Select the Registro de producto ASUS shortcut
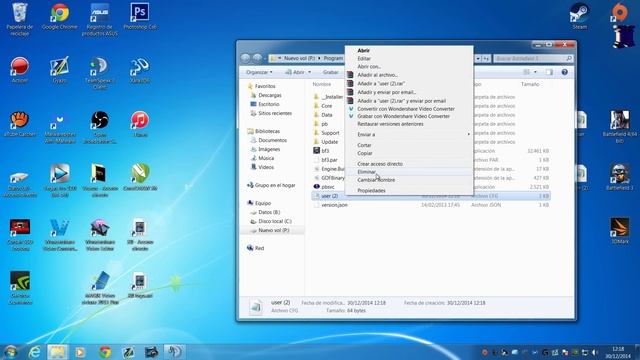640x360 pixels. pyautogui.click(x=100, y=19)
